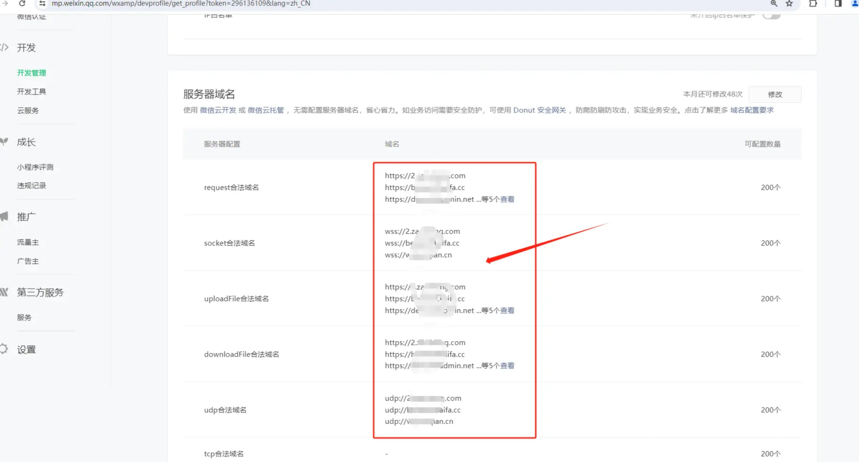Open 小程序评测 in the sidebar

point(35,167)
